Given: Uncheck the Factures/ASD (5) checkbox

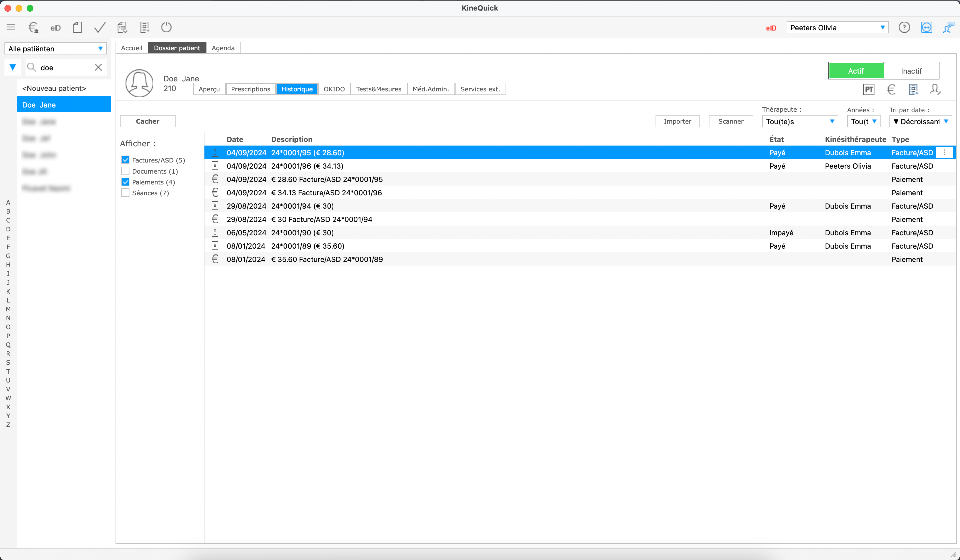Looking at the screenshot, I should coord(125,160).
